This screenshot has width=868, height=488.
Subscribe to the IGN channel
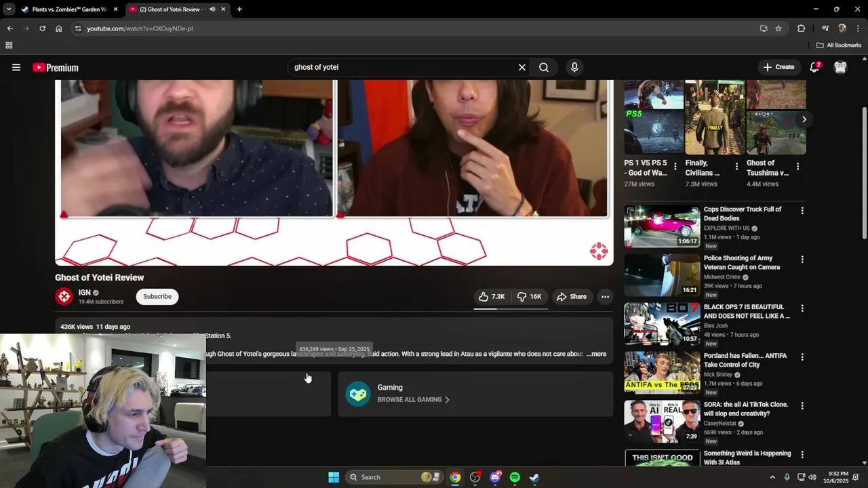(x=157, y=296)
